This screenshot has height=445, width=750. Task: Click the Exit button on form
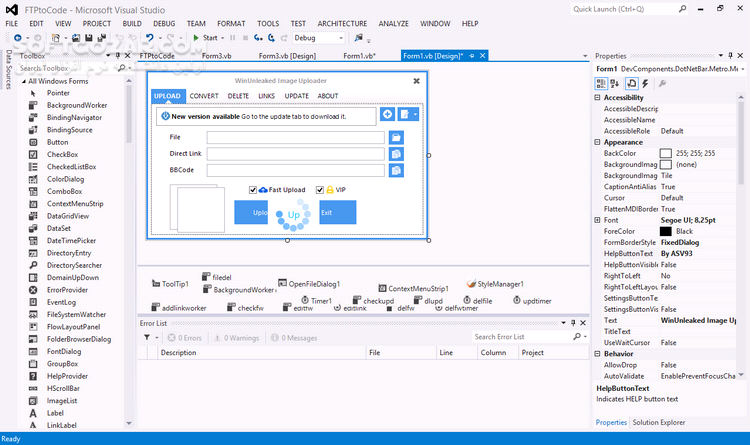(x=338, y=212)
